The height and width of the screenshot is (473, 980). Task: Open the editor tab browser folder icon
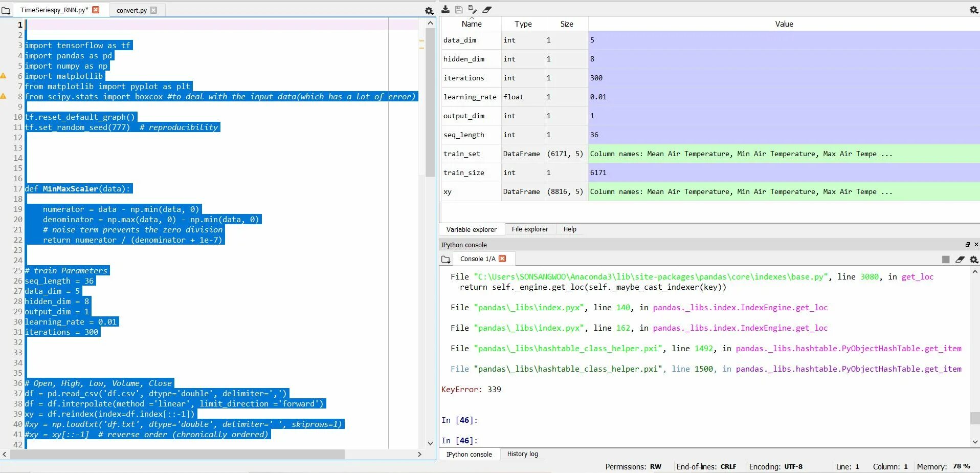point(6,10)
